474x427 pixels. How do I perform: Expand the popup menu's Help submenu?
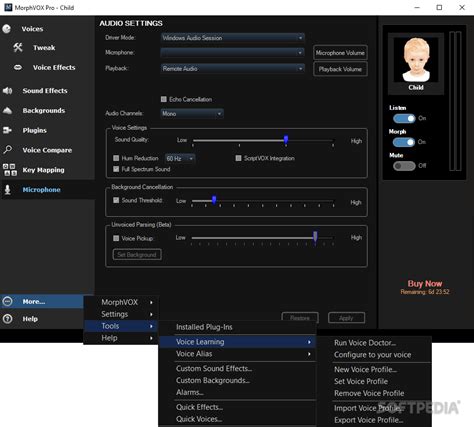(121, 338)
